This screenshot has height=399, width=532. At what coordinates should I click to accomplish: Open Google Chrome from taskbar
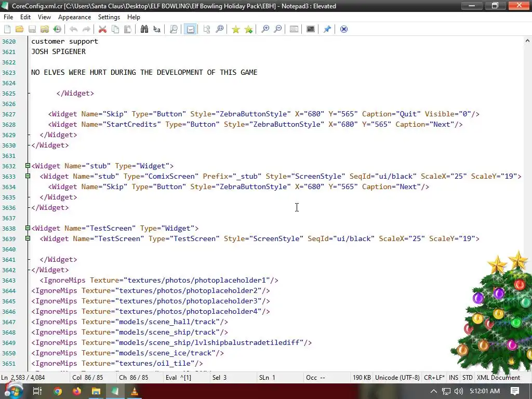coord(58,391)
